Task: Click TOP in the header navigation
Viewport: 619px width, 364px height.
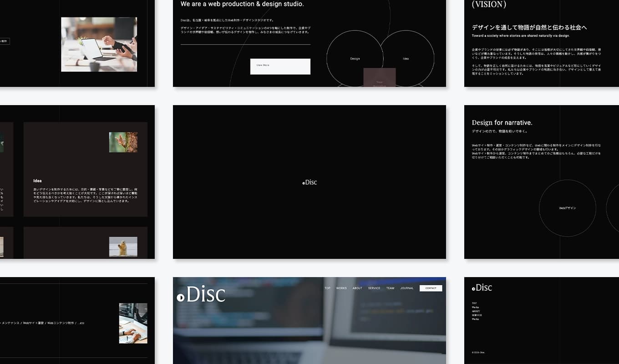Action: tap(327, 288)
